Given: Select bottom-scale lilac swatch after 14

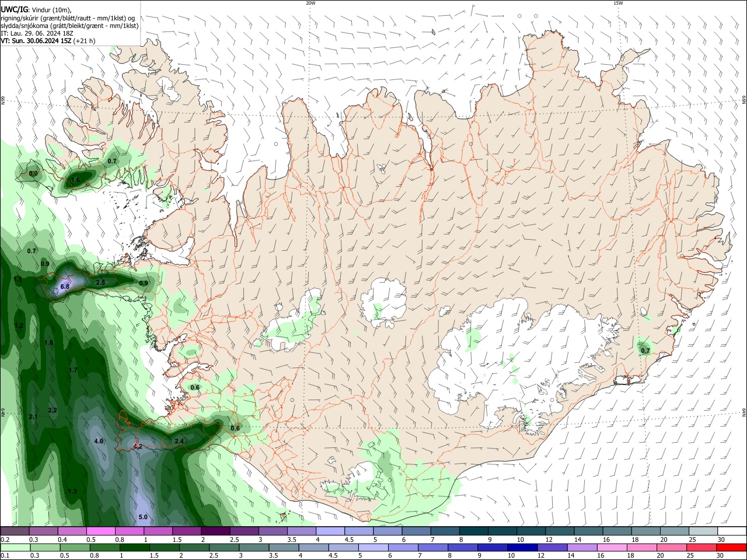Looking at the screenshot, I should 582,547.
